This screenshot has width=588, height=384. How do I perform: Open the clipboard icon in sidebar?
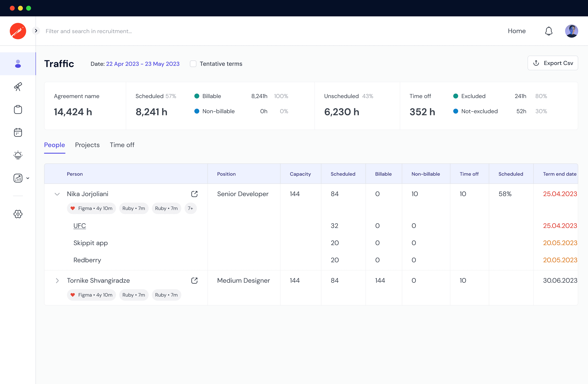(18, 110)
